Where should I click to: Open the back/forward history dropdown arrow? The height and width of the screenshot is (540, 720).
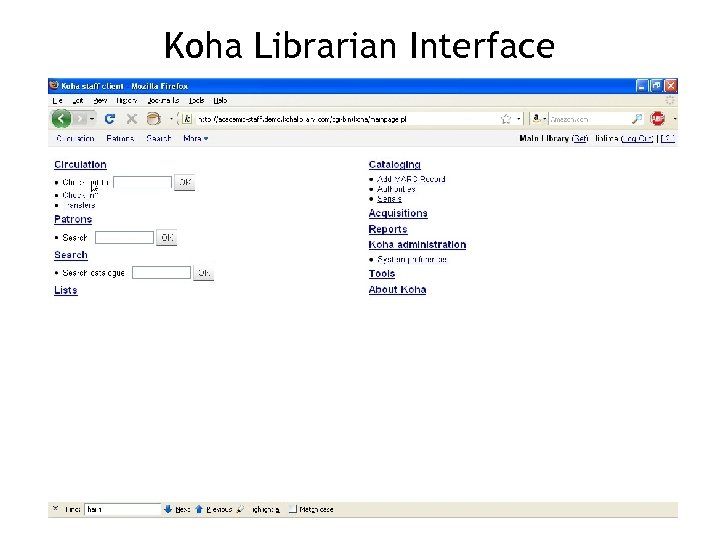click(92, 119)
